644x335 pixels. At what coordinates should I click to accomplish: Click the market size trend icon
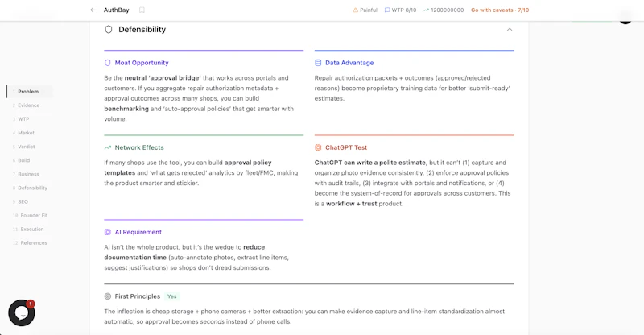[x=427, y=10]
